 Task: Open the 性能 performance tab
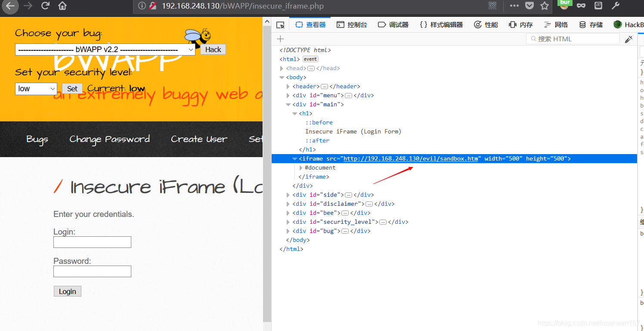click(486, 25)
